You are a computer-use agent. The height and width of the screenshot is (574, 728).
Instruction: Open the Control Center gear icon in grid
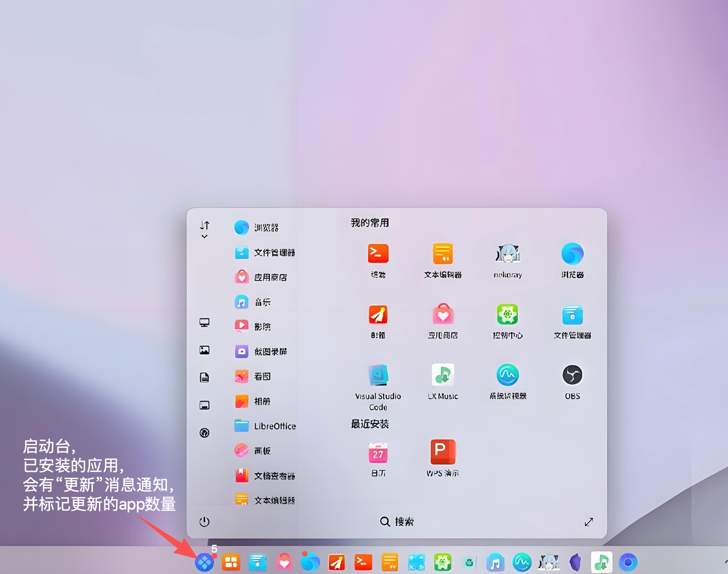[x=508, y=314]
